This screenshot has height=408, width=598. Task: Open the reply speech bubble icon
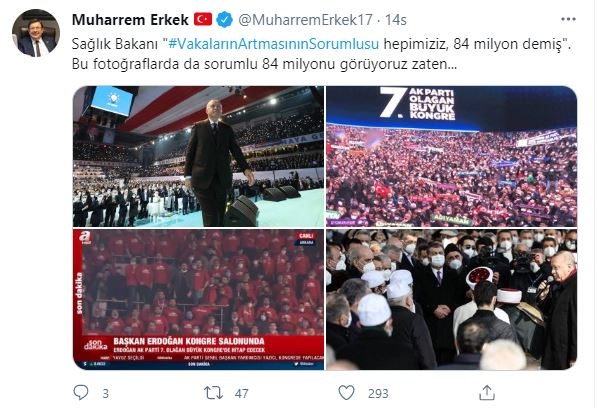tap(80, 393)
